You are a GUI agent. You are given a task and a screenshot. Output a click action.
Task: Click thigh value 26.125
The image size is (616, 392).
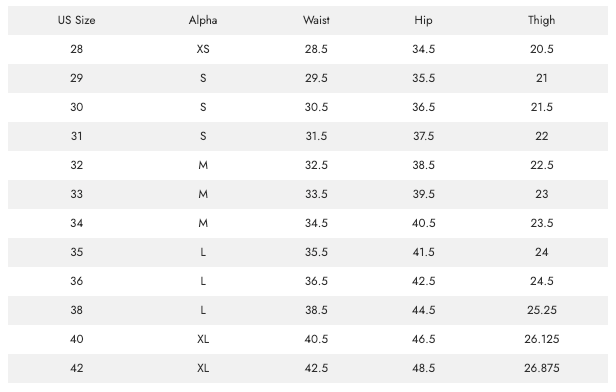click(x=541, y=339)
